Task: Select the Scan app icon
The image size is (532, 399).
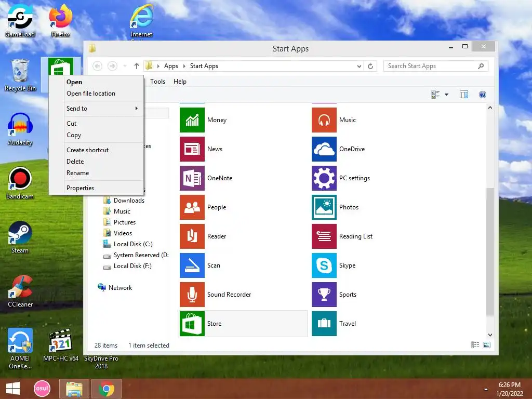Action: (x=192, y=265)
